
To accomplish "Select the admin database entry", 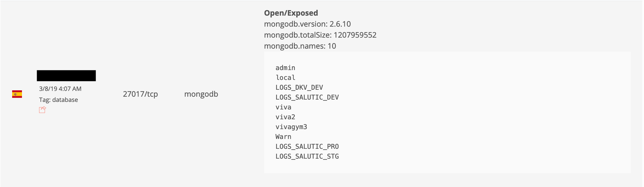I will click(x=285, y=68).
